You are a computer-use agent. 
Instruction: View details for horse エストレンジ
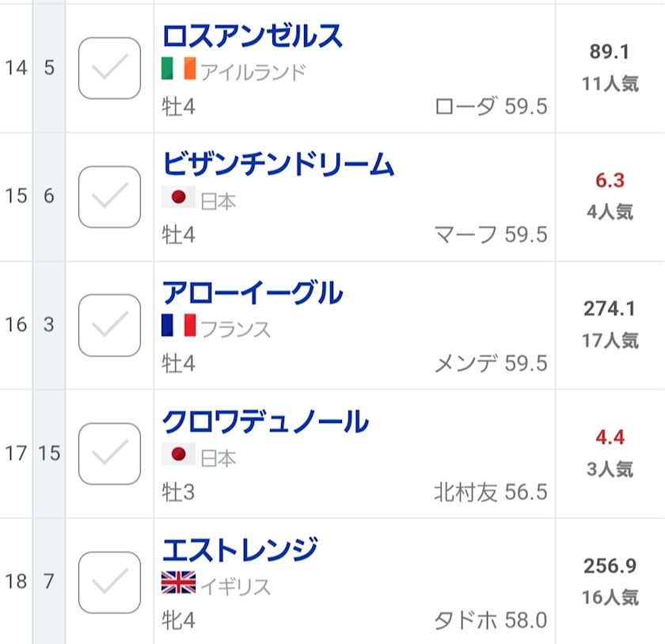(240, 549)
